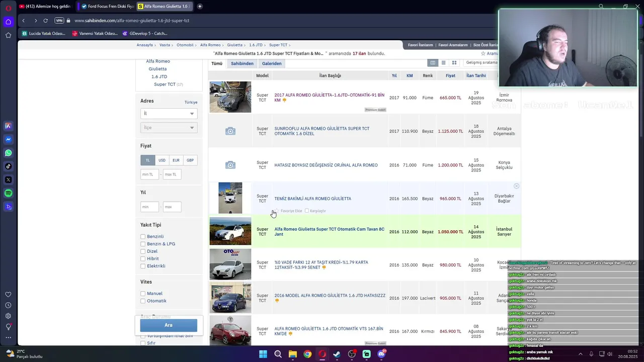This screenshot has width=644, height=362.
Task: Open Favori Aramalarım link
Action: click(x=453, y=45)
